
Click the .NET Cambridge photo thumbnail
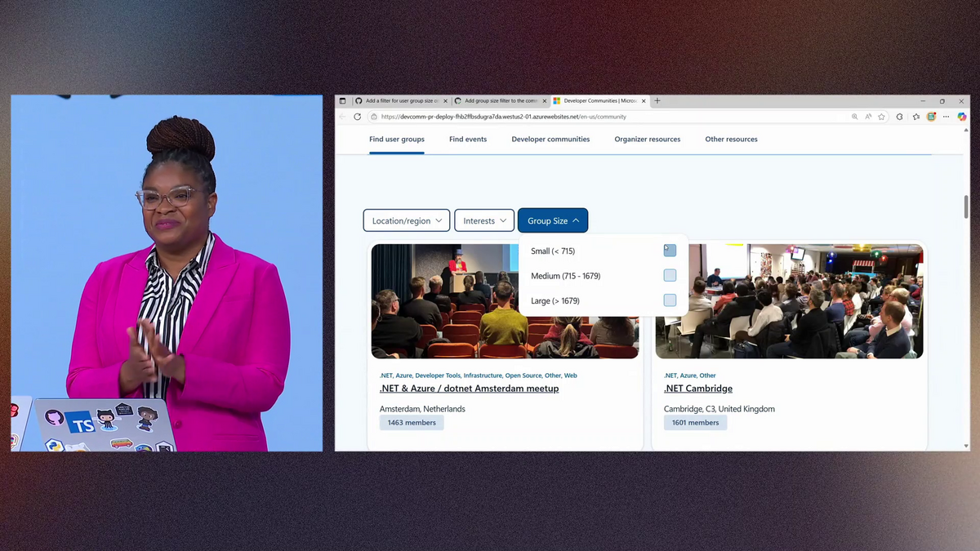click(789, 301)
